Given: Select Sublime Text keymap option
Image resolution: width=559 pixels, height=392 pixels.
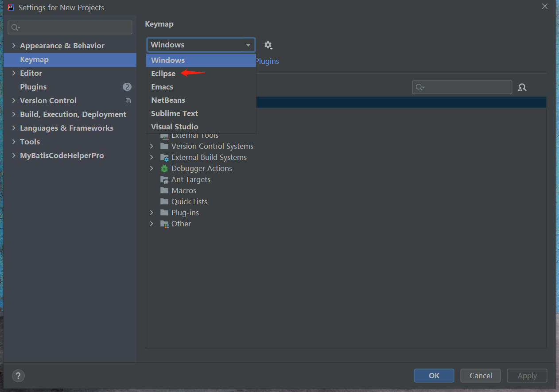Looking at the screenshot, I should tap(201, 113).
